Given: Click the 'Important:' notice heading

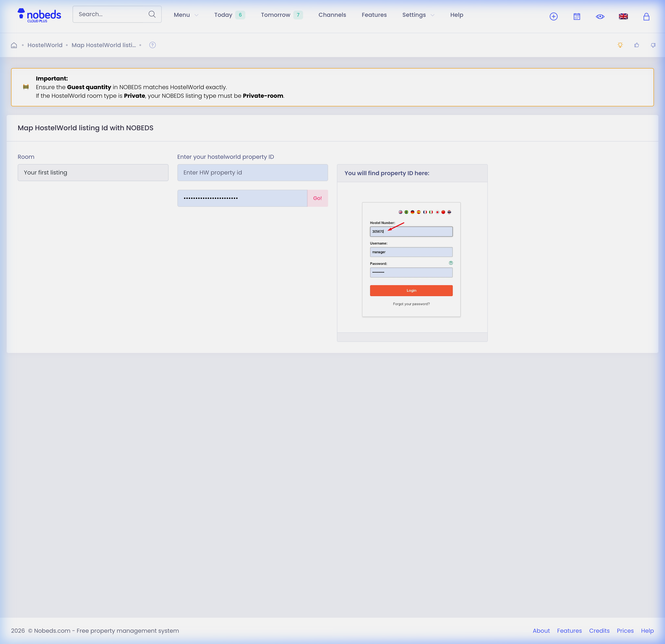Looking at the screenshot, I should point(52,78).
